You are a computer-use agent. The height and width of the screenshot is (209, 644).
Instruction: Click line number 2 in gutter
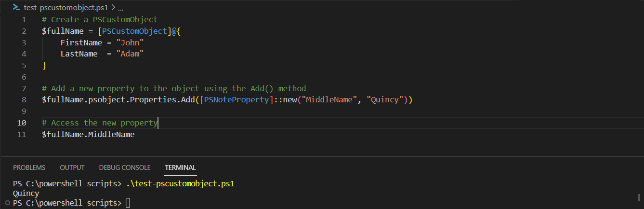[24, 31]
